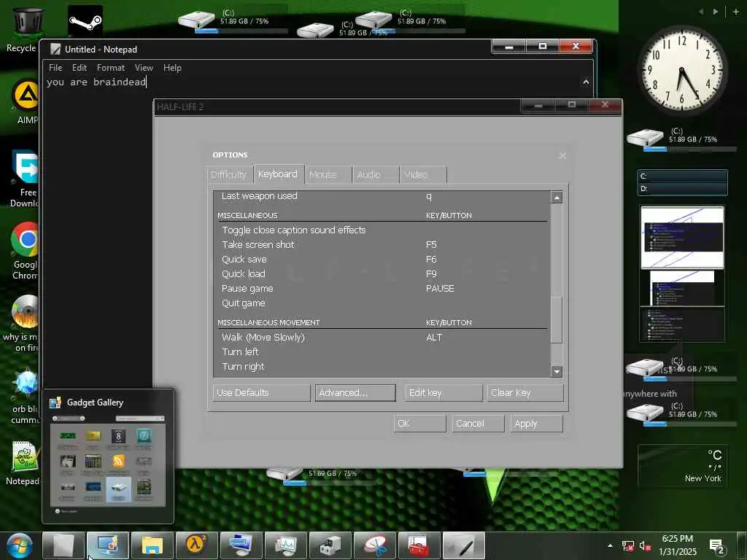The image size is (747, 560).
Task: Click the Gadget Gallery preview thumbnail
Action: pos(108,456)
